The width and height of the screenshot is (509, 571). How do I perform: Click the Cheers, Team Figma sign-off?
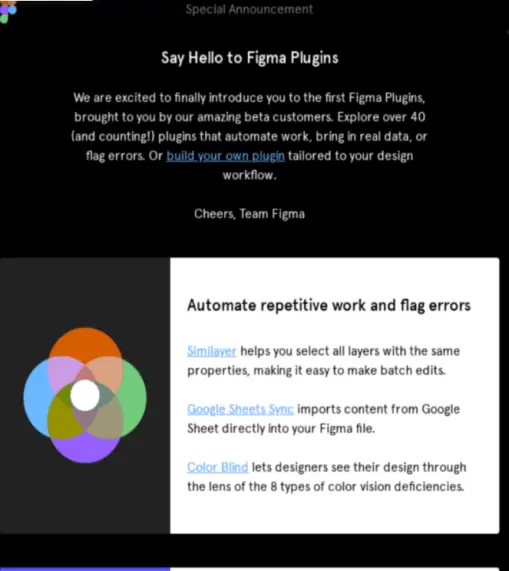pyautogui.click(x=249, y=214)
